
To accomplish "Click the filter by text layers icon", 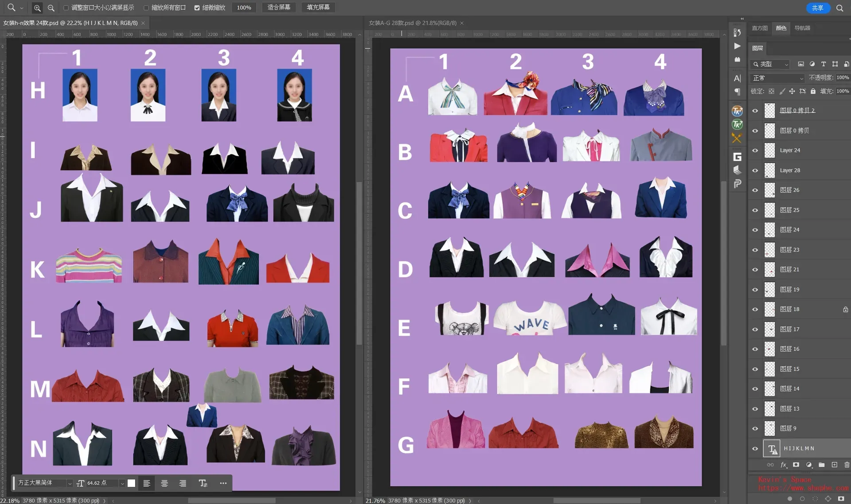I will coord(824,64).
